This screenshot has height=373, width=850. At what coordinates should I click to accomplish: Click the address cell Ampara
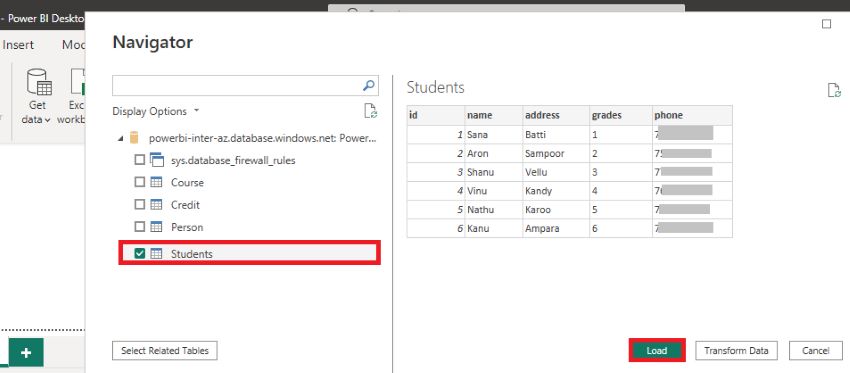tap(556, 228)
